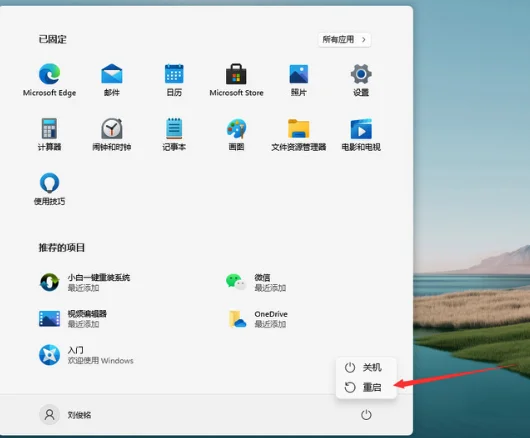Open 电影和电视 movies app
Viewport: 530px width, 438px height.
pyautogui.click(x=361, y=134)
